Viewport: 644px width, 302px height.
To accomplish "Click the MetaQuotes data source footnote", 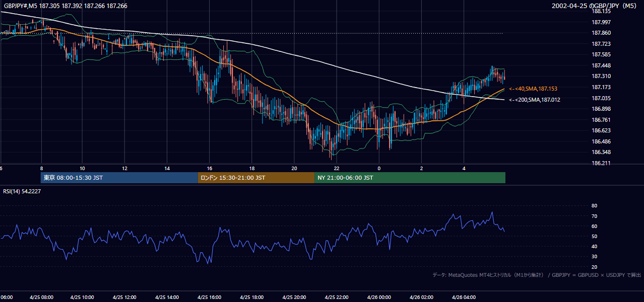I will click(537, 275).
